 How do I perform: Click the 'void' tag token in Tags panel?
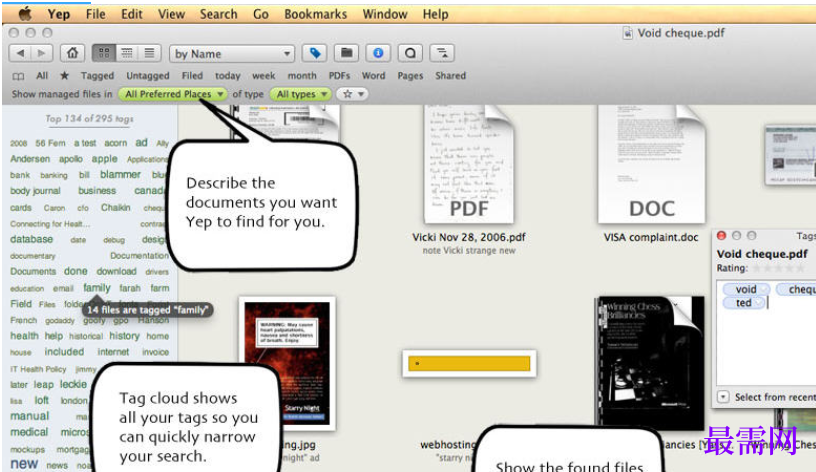(x=746, y=289)
